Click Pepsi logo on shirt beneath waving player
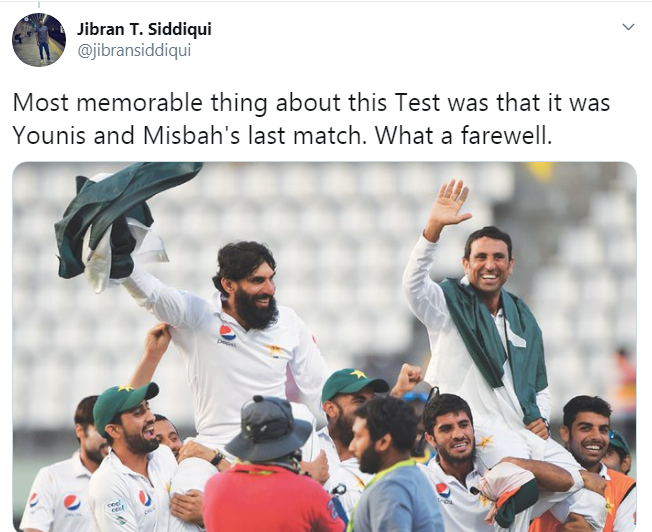Screen dimensions: 652x532 click(x=443, y=491)
